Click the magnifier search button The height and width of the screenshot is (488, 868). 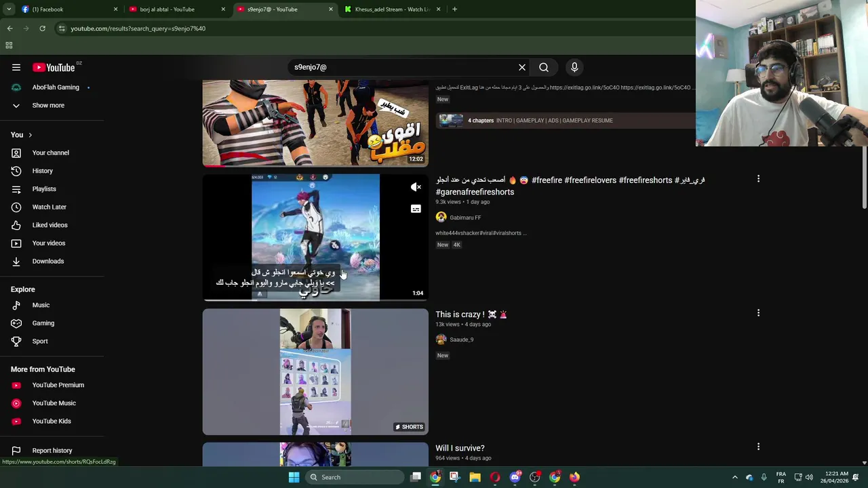click(544, 67)
